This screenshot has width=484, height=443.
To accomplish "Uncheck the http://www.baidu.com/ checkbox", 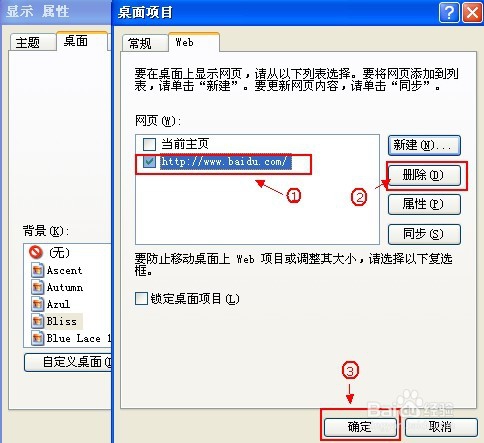I will (x=149, y=162).
